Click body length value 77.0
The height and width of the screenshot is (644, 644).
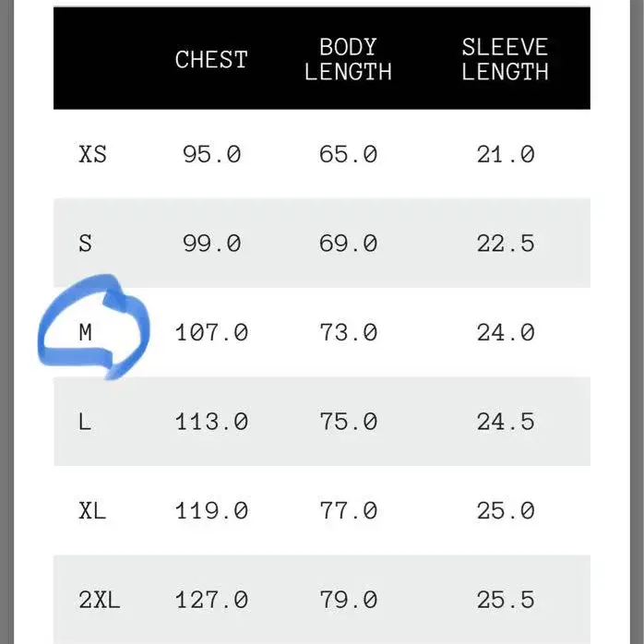click(x=348, y=510)
